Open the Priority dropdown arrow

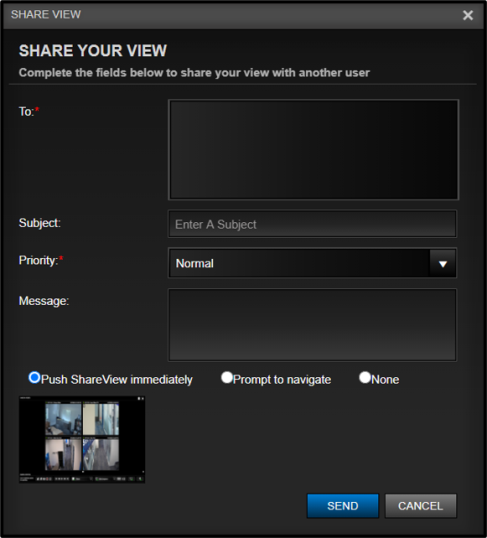click(x=443, y=264)
